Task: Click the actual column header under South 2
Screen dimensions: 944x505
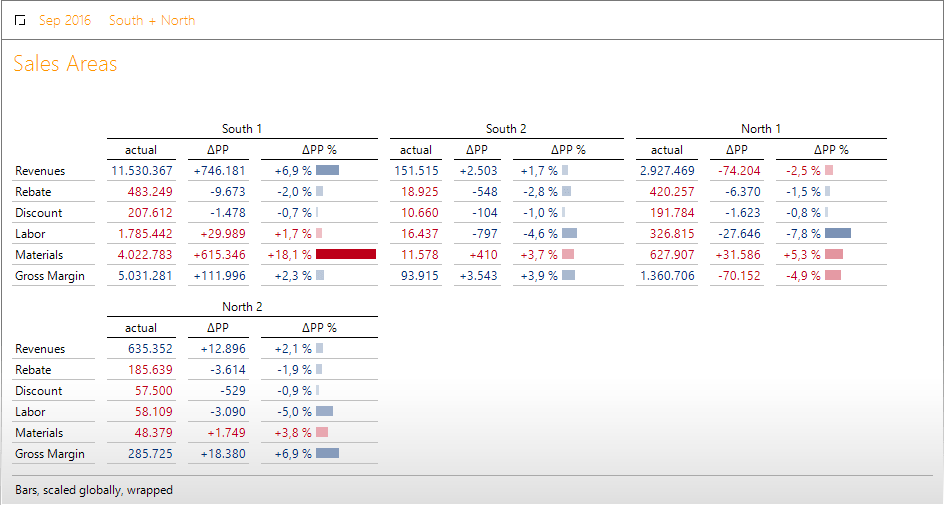Action: click(416, 150)
